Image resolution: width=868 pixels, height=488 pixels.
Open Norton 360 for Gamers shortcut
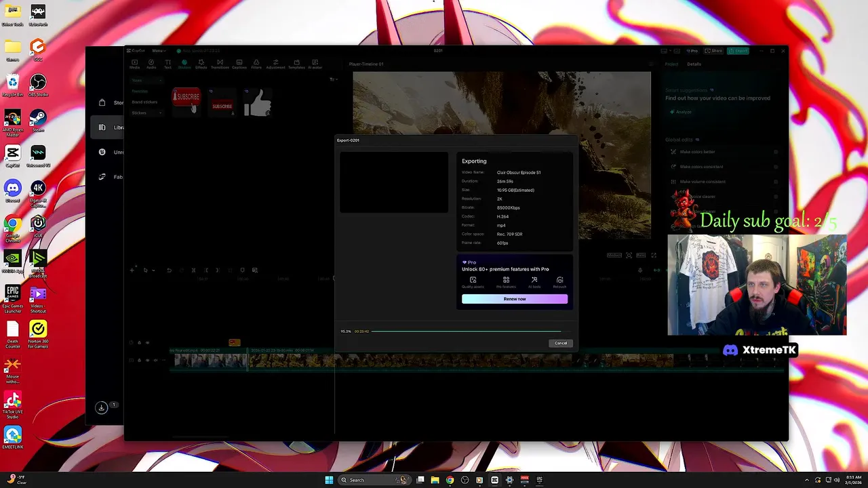[38, 334]
